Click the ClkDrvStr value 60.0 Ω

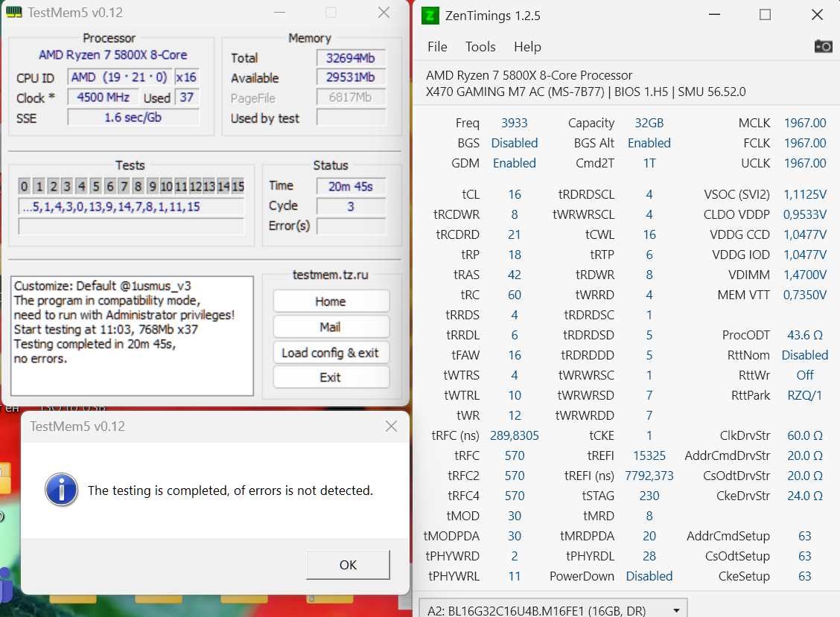click(805, 436)
